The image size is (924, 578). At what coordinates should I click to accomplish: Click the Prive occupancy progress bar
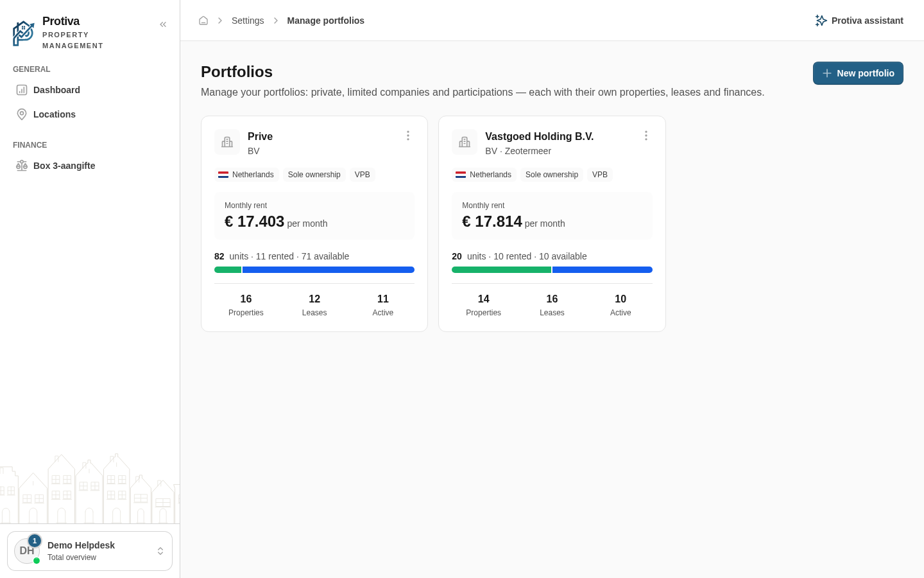click(314, 270)
